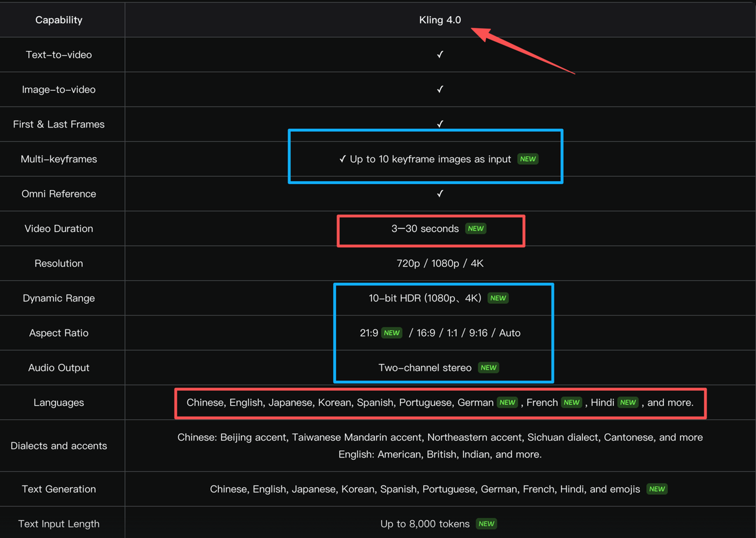This screenshot has height=538, width=756.
Task: Click the First & Last Frames label
Action: (x=59, y=124)
